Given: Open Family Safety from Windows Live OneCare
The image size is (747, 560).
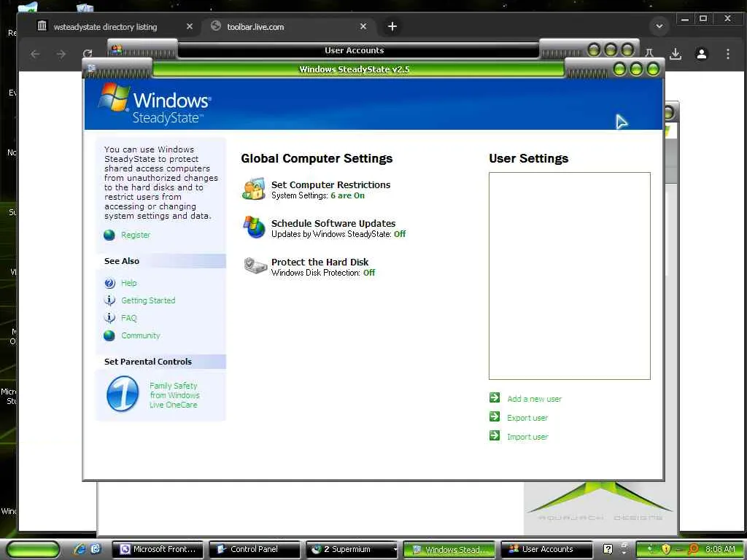Looking at the screenshot, I should [x=174, y=395].
